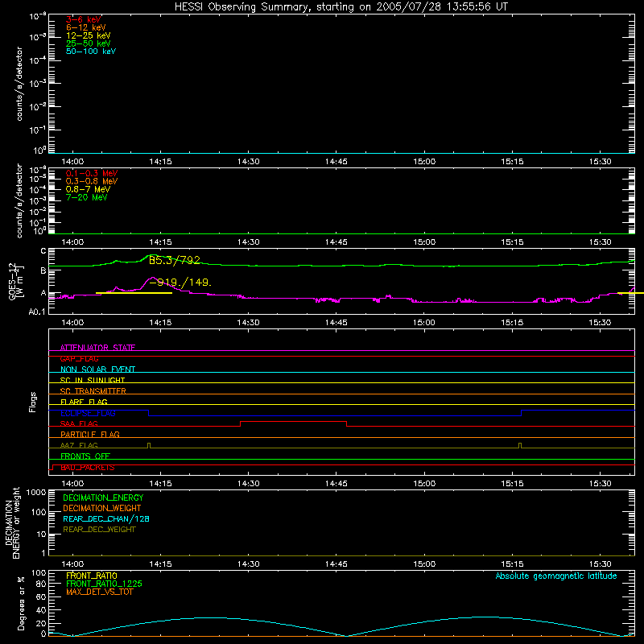This screenshot has height=644, width=644.
Task: Click the Flags axis title
Action: coord(33,402)
